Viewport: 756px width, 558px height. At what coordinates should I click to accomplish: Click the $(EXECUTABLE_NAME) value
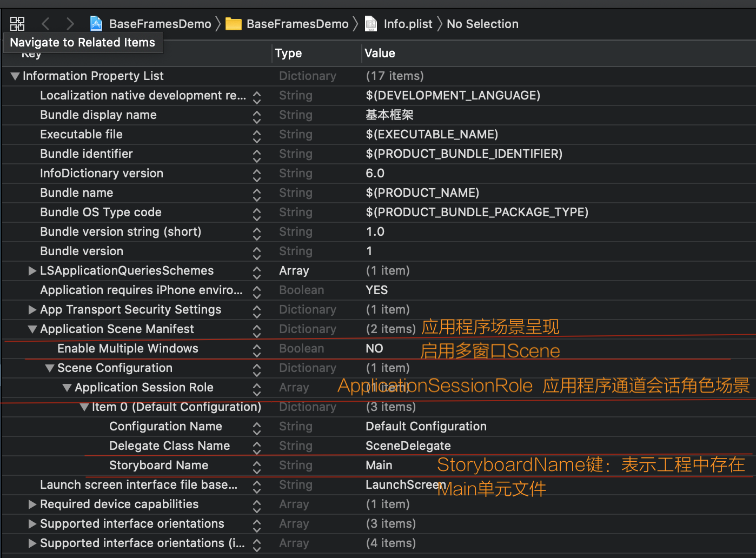coord(432,135)
